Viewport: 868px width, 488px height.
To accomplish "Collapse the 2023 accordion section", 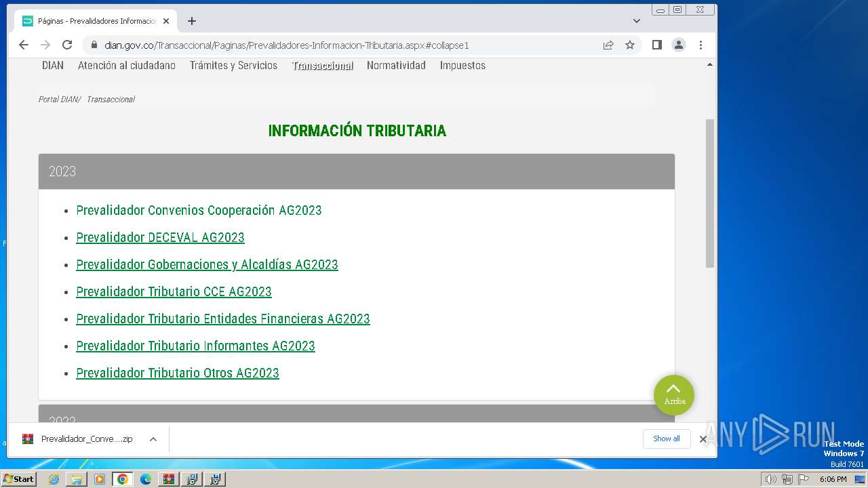I will coord(357,171).
